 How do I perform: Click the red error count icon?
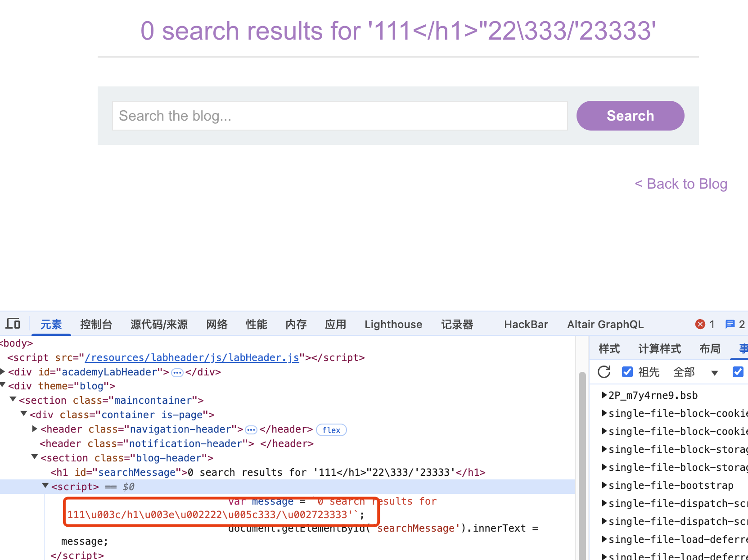pyautogui.click(x=700, y=324)
